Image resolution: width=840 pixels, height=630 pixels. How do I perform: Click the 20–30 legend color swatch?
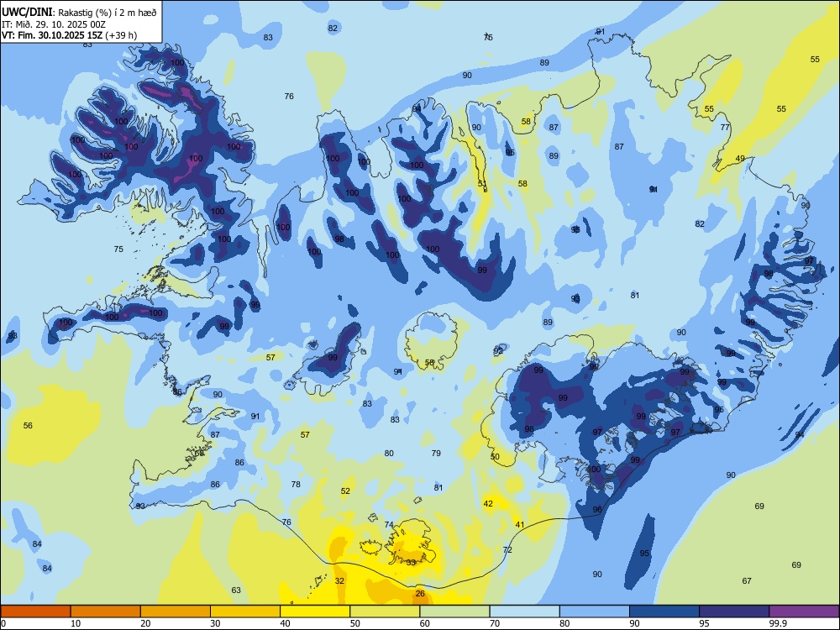[176, 612]
